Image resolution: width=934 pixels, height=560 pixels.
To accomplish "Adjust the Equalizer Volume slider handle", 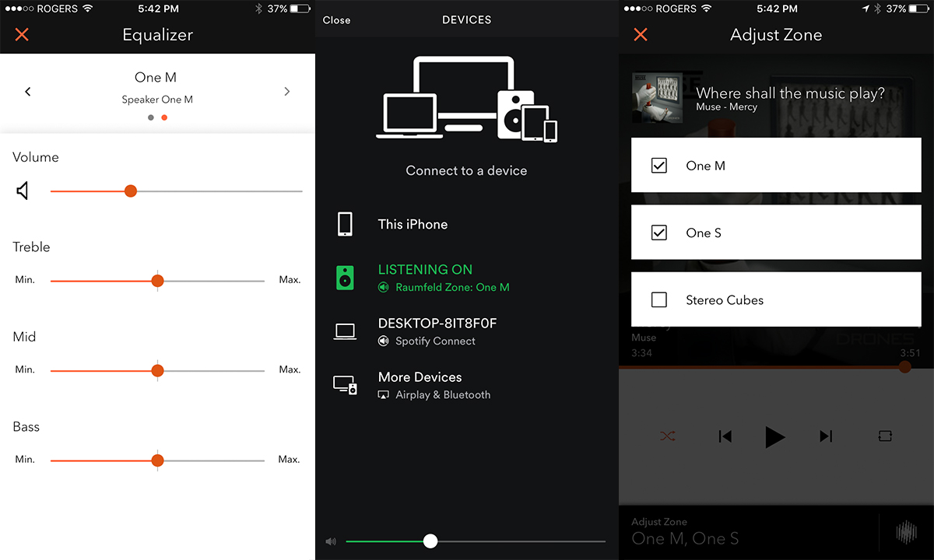I will tap(131, 191).
